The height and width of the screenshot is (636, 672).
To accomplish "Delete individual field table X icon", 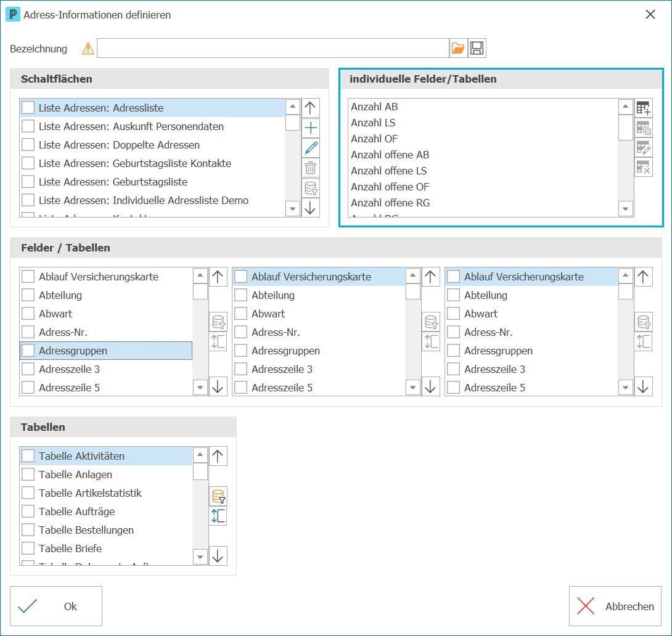I will coord(643,168).
